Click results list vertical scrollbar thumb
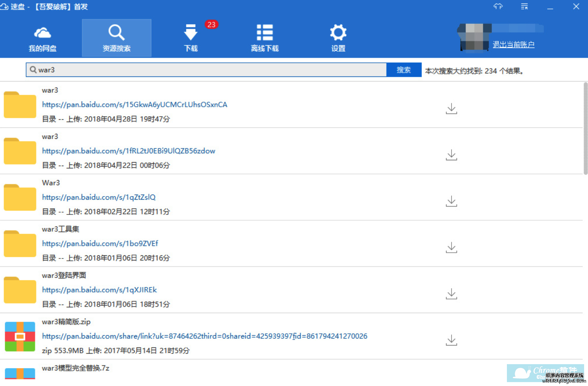 tap(585, 128)
